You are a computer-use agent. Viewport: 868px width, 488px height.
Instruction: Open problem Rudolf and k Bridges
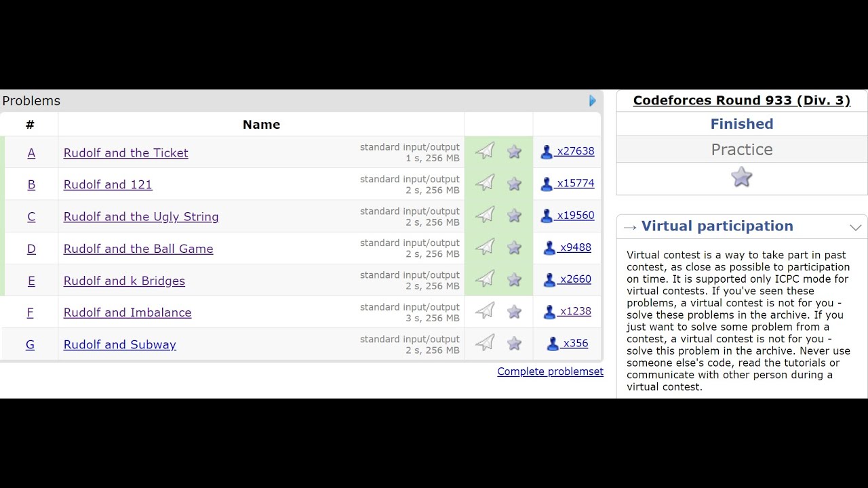click(x=124, y=281)
